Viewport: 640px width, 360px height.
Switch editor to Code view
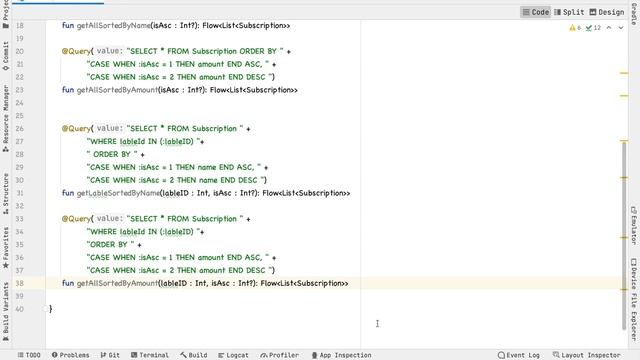click(536, 12)
